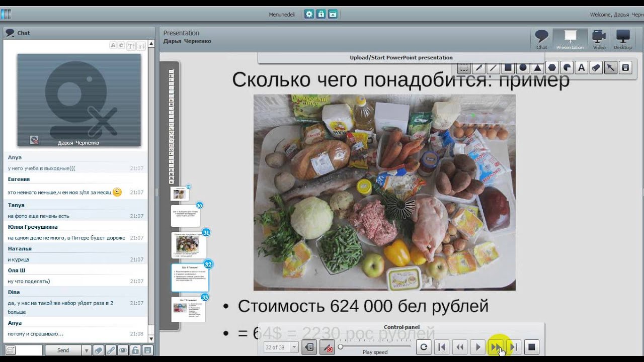Click the color palette chat font icon
This screenshot has height=362, width=644.
[x=121, y=46]
